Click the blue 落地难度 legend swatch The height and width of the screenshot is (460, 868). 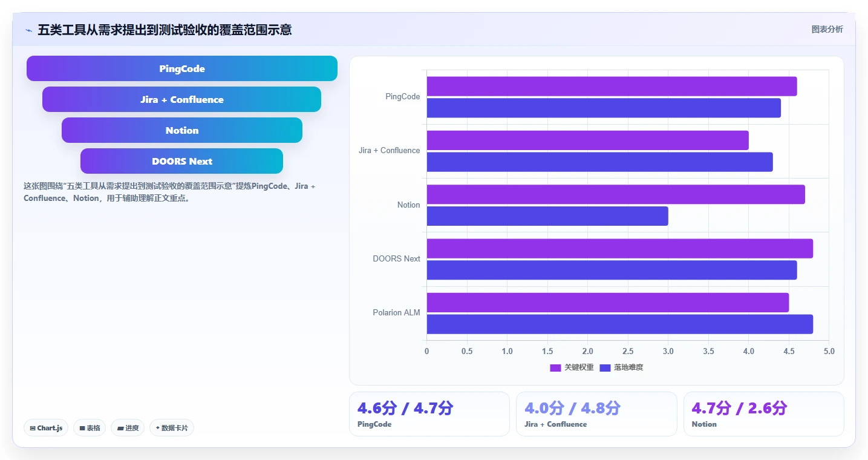(605, 367)
